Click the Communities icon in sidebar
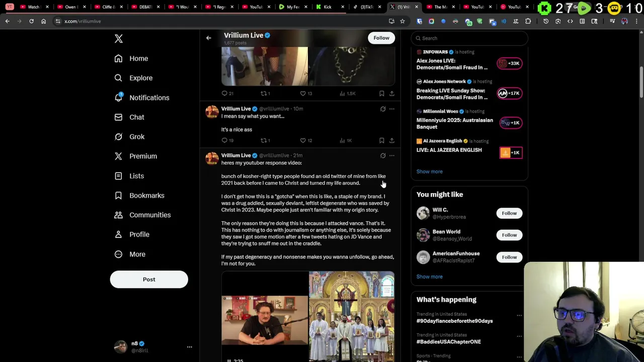 tap(118, 215)
